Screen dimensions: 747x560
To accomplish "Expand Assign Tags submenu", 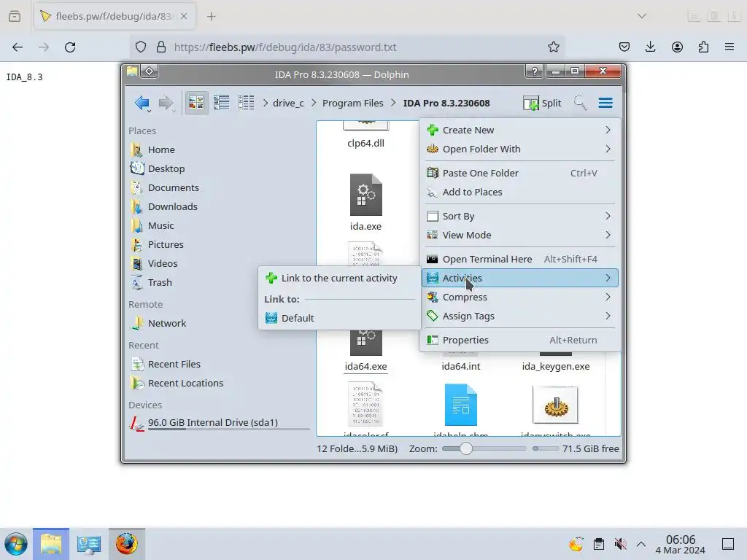I will coord(519,316).
